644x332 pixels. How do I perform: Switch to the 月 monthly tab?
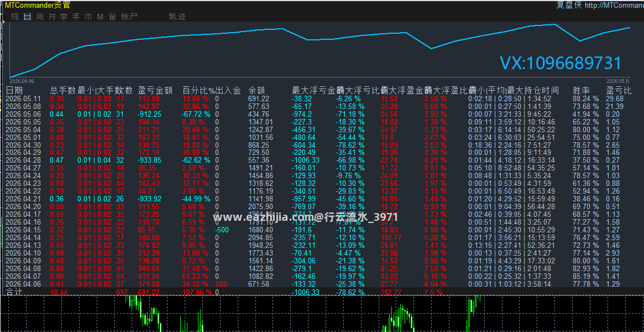52,17
